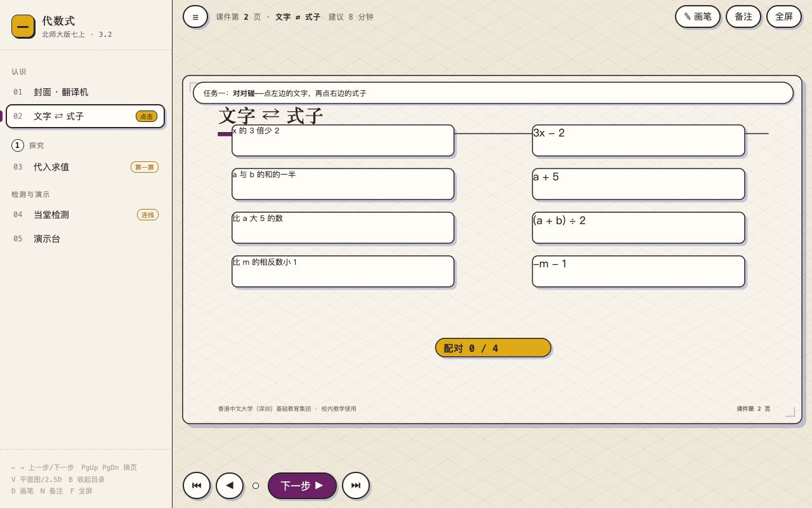
Task: Click the 下一步 next step button
Action: (x=302, y=486)
